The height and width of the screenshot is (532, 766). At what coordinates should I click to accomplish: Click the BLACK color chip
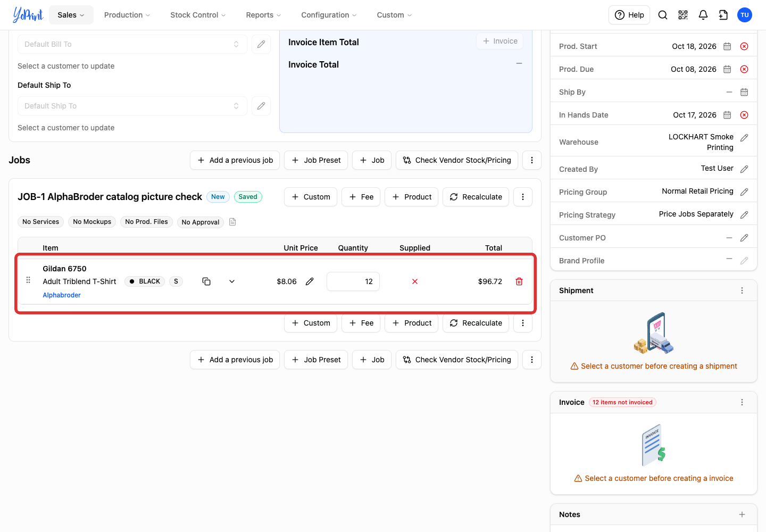point(145,281)
